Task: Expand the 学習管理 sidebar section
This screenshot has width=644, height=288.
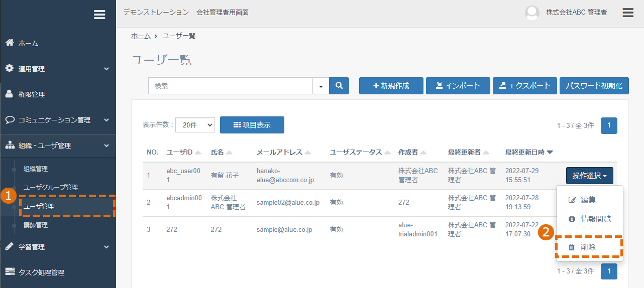Action: click(106, 247)
